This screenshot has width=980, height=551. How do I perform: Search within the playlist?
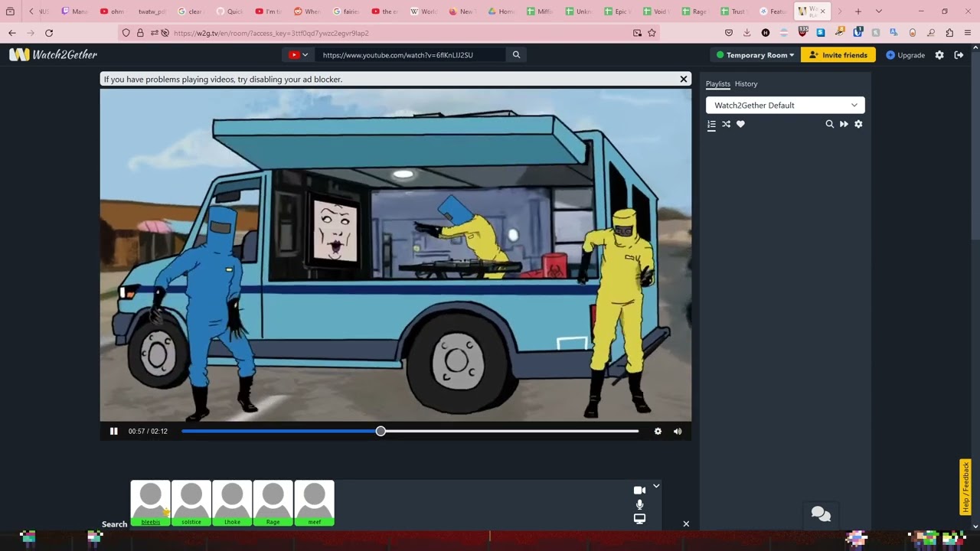[x=829, y=124]
